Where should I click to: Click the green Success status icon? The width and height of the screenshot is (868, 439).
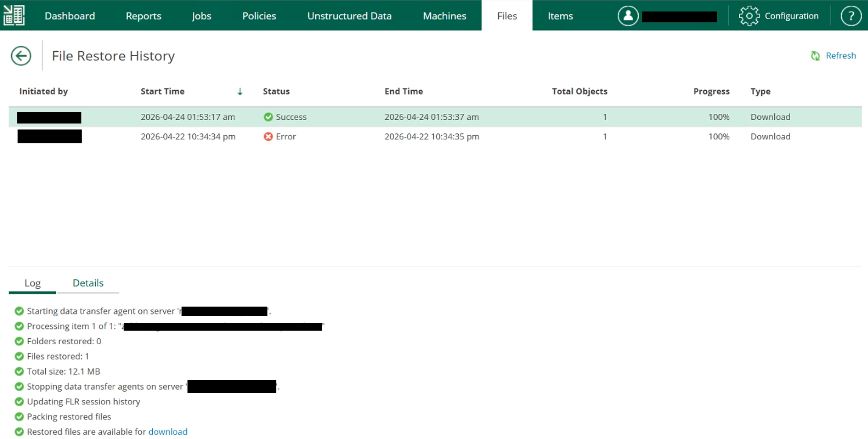(x=268, y=117)
